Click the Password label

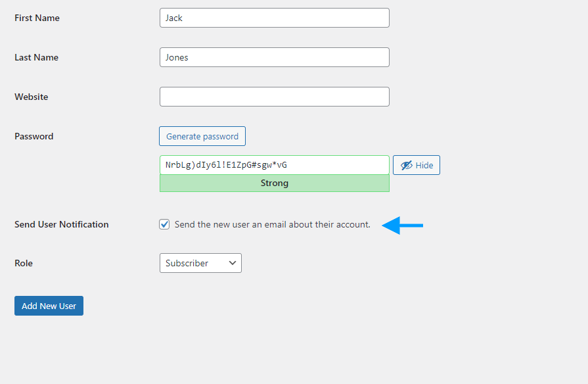point(34,136)
